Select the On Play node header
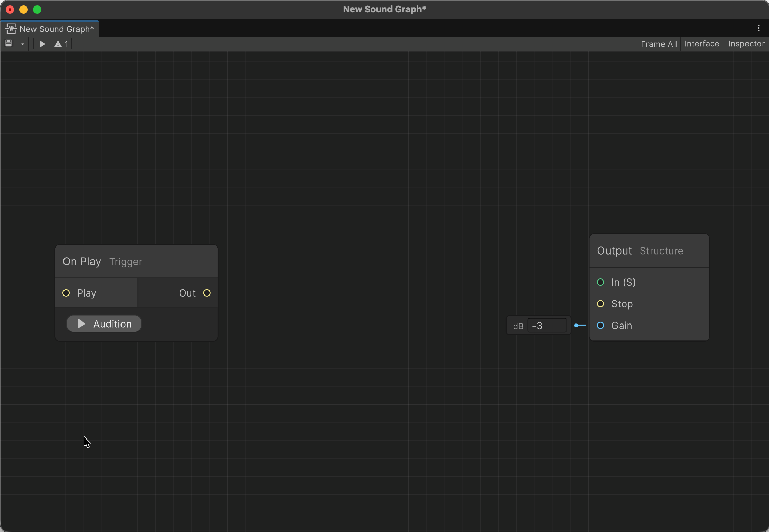Screen dimensions: 769x532 pos(137,262)
